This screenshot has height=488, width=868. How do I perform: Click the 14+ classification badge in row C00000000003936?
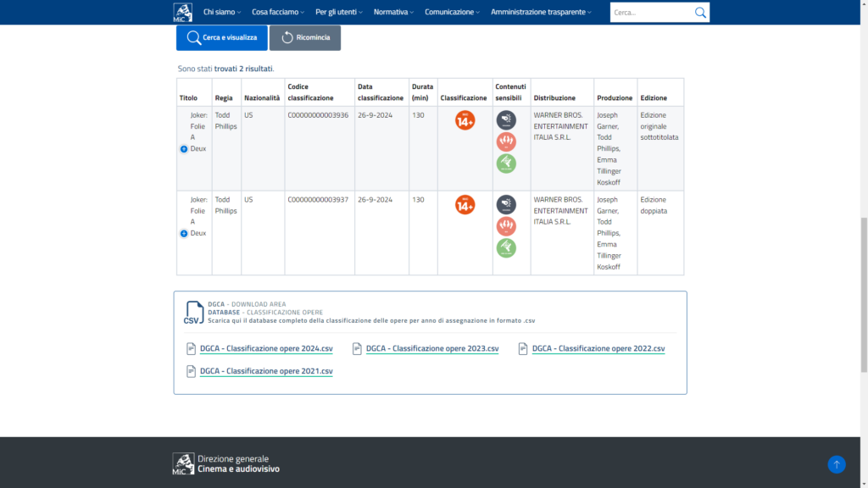(465, 120)
